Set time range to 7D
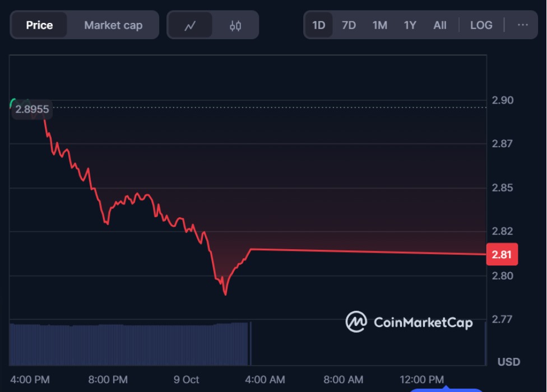 tap(349, 25)
